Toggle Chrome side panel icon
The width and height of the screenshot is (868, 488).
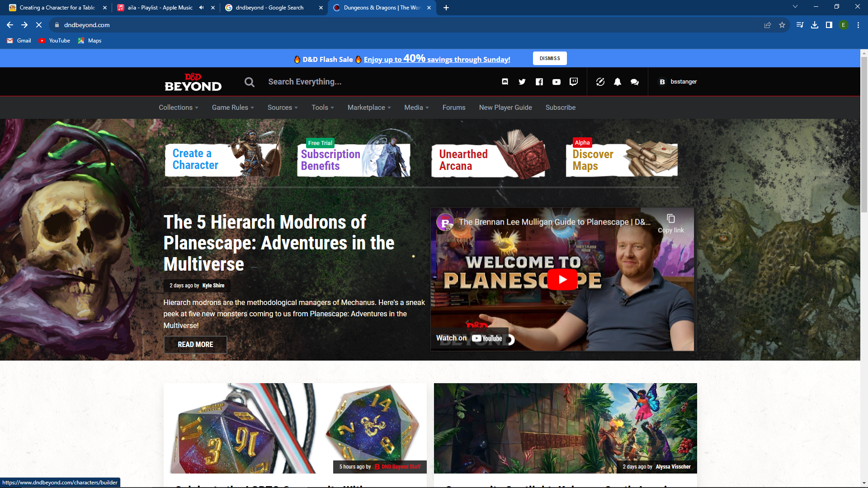pos(829,25)
